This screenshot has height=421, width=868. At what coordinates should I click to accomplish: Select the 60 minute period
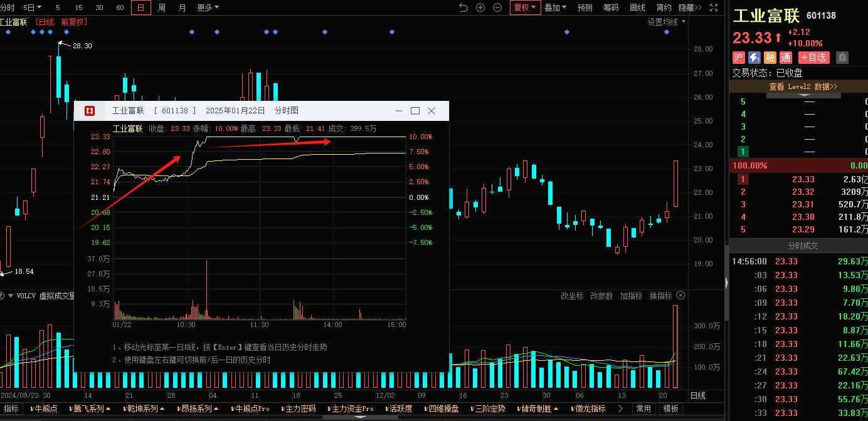click(x=120, y=8)
